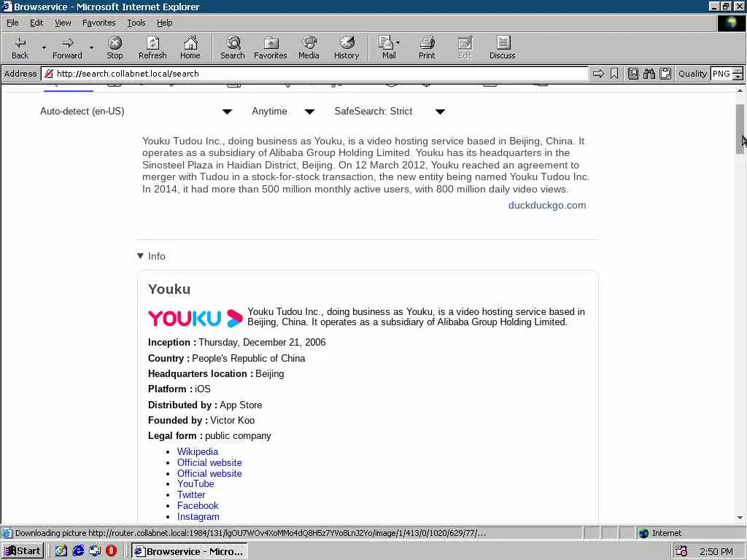Click the 2:50 PM taskbar clock
Image resolution: width=747 pixels, height=560 pixels.
tap(716, 551)
